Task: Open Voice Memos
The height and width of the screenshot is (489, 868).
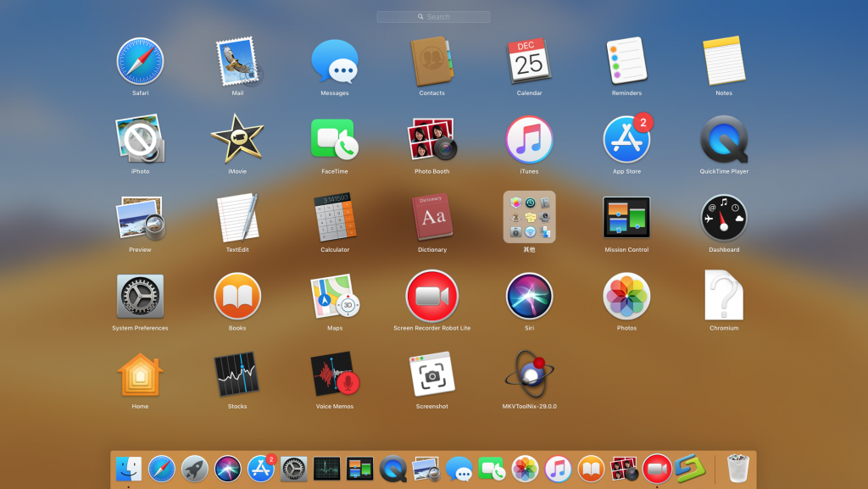Action: 335,373
